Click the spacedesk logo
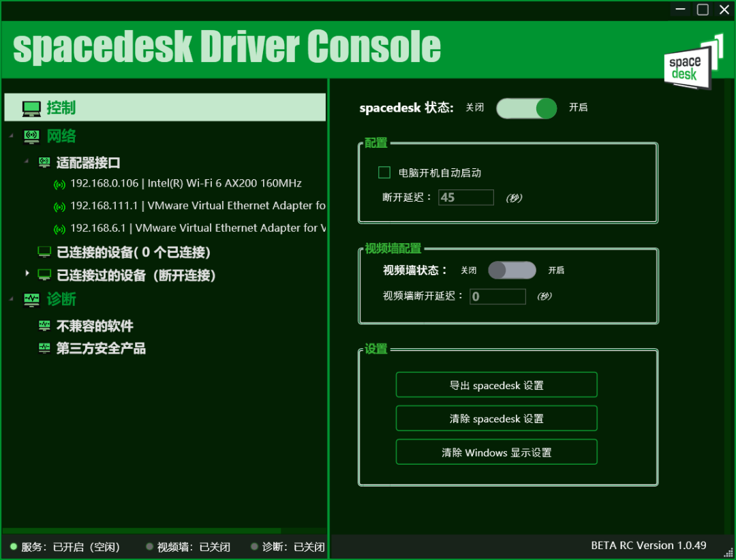 694,63
